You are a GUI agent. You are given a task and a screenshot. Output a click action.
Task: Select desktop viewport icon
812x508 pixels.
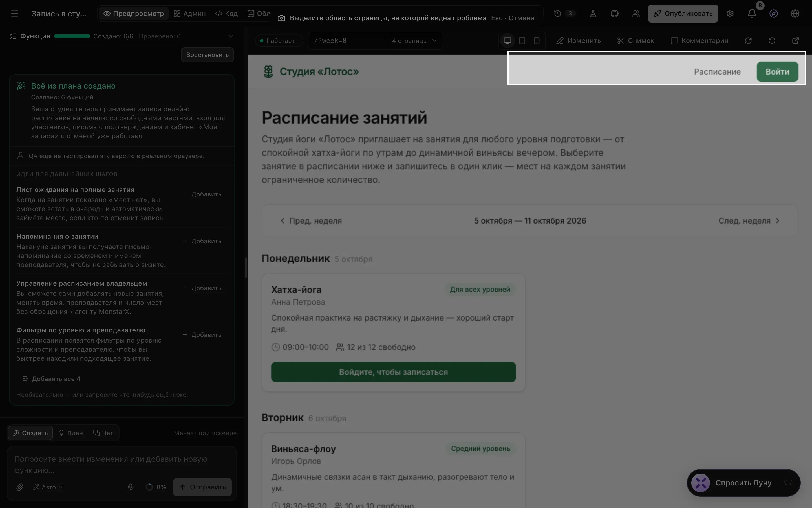click(x=507, y=41)
